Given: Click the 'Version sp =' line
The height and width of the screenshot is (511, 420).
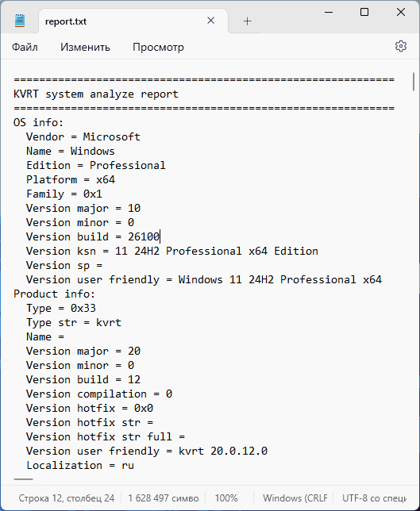Looking at the screenshot, I should (x=64, y=266).
